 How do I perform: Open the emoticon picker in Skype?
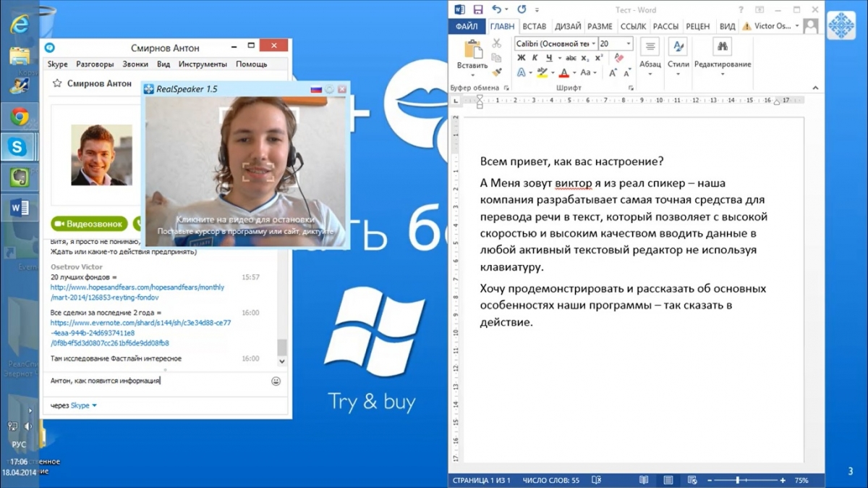click(x=276, y=381)
